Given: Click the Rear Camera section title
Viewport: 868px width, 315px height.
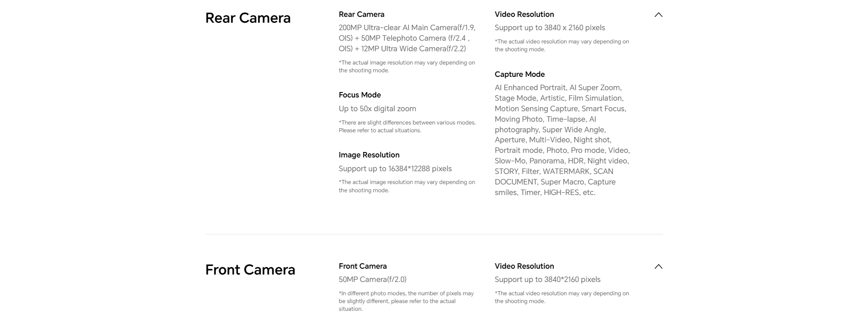Looking at the screenshot, I should [248, 18].
